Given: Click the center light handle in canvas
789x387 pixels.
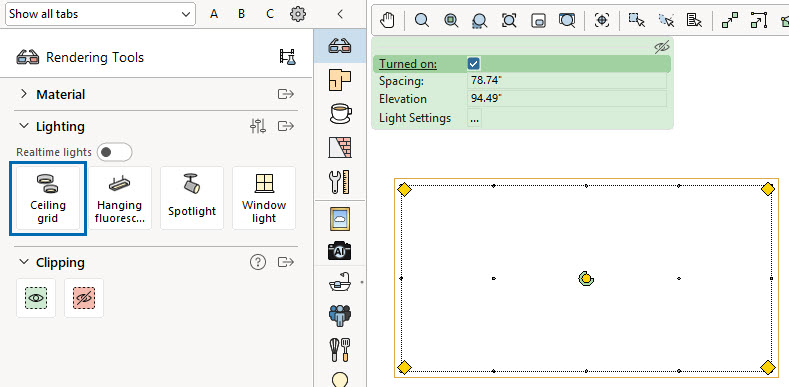Looking at the screenshot, I should tap(586, 278).
